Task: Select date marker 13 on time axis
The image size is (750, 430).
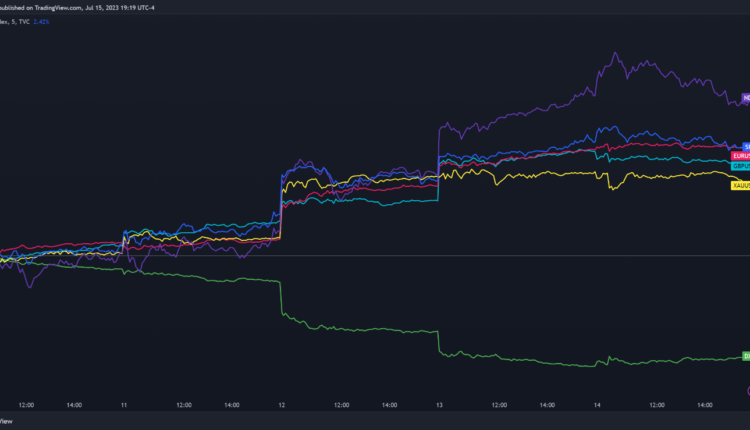Action: click(x=440, y=405)
